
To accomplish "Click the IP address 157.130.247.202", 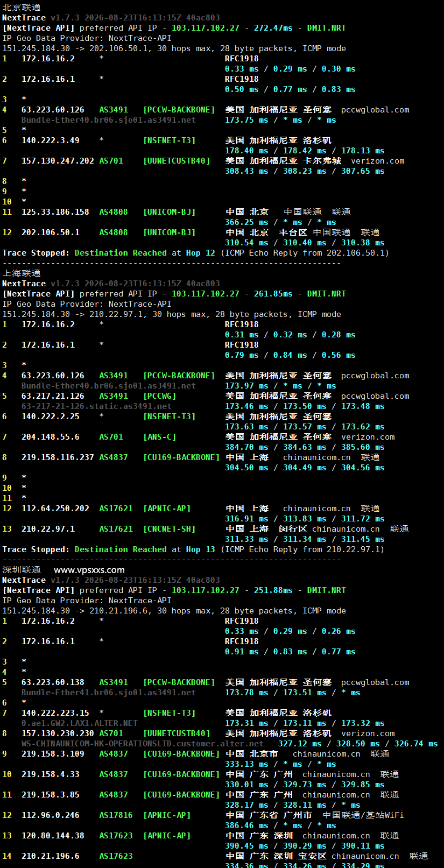I will [x=58, y=161].
